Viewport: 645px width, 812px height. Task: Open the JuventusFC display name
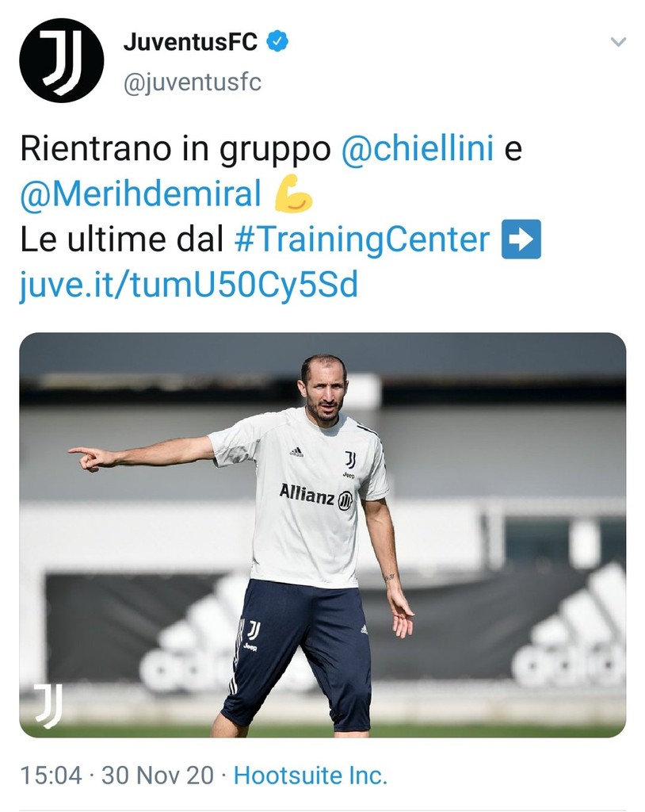click(190, 41)
